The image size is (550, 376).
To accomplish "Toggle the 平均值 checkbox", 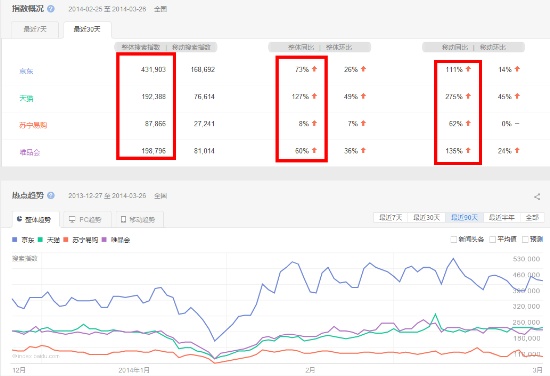I will pos(492,240).
